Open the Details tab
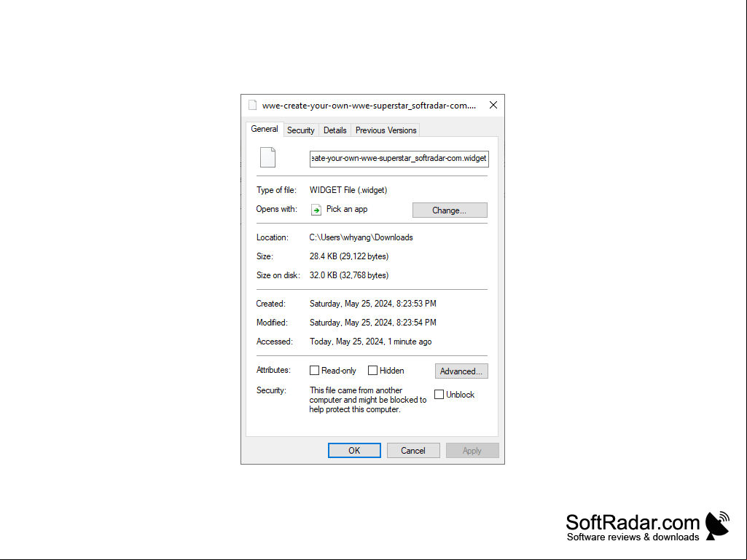 [x=335, y=130]
